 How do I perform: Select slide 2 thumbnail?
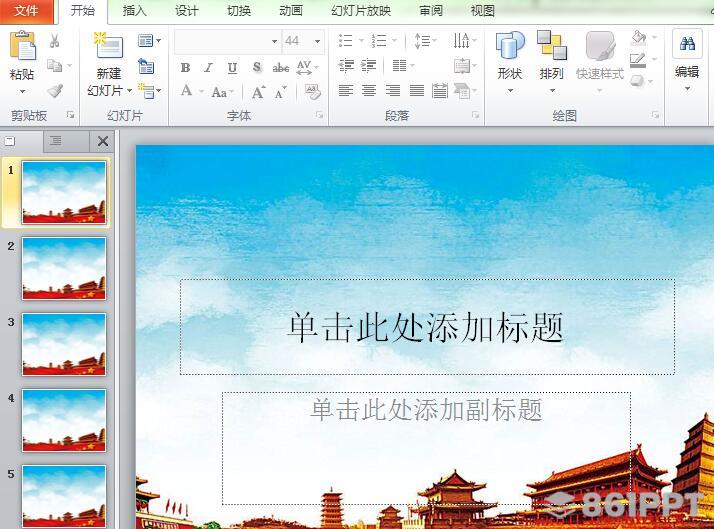[x=64, y=268]
